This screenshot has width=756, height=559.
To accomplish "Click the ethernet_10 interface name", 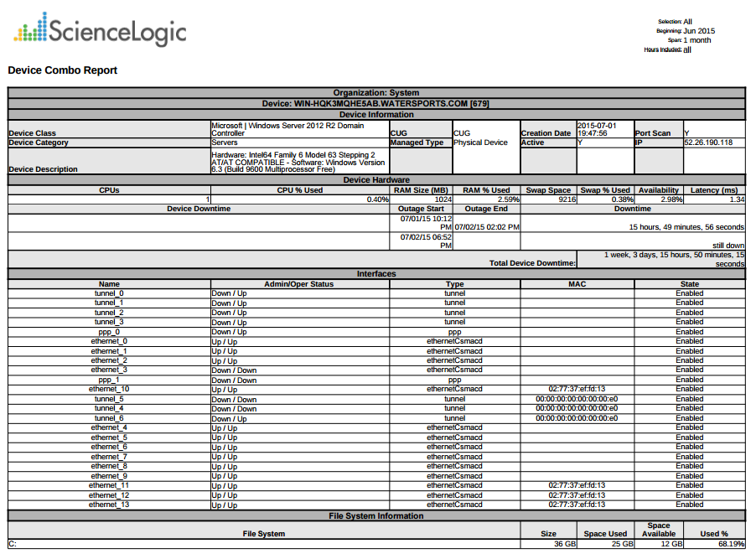I will tap(109, 389).
